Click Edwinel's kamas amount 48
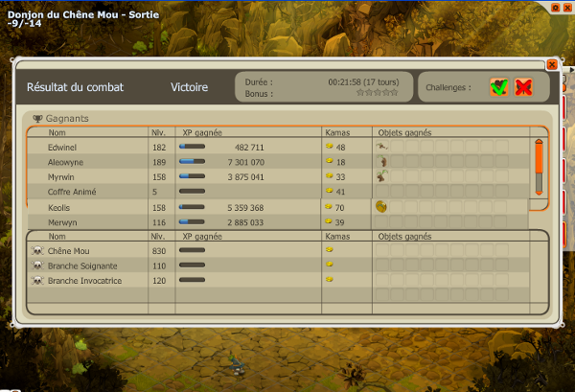 (x=340, y=148)
